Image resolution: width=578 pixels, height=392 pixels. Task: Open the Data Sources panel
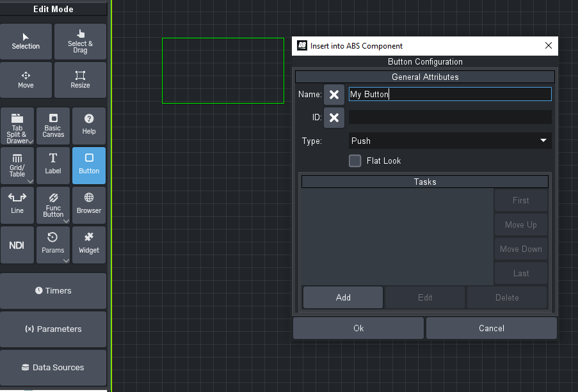point(53,367)
